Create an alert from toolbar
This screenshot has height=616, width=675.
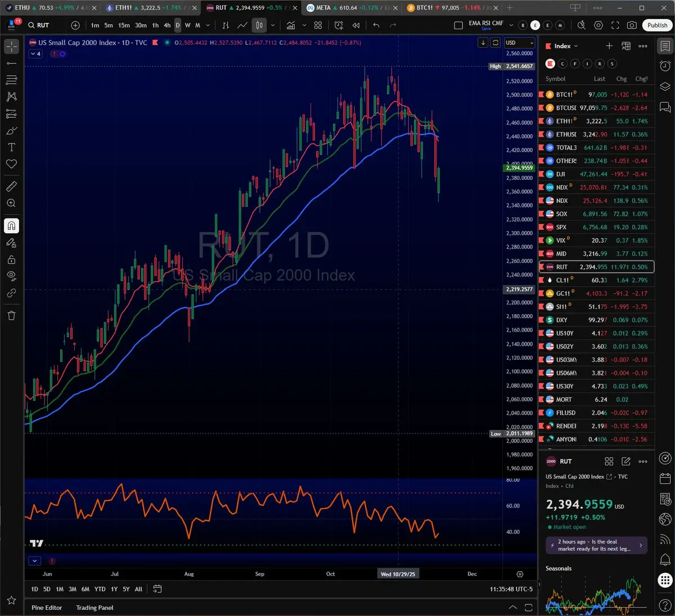tap(339, 25)
